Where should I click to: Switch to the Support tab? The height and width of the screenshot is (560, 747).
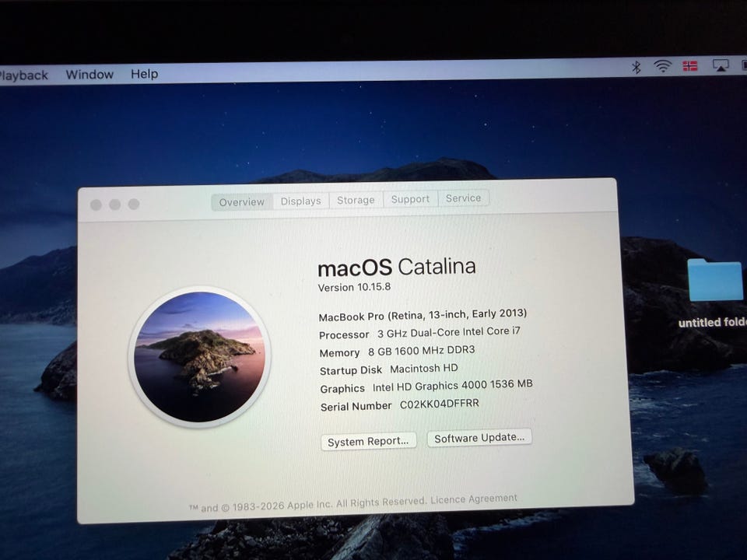coord(410,199)
